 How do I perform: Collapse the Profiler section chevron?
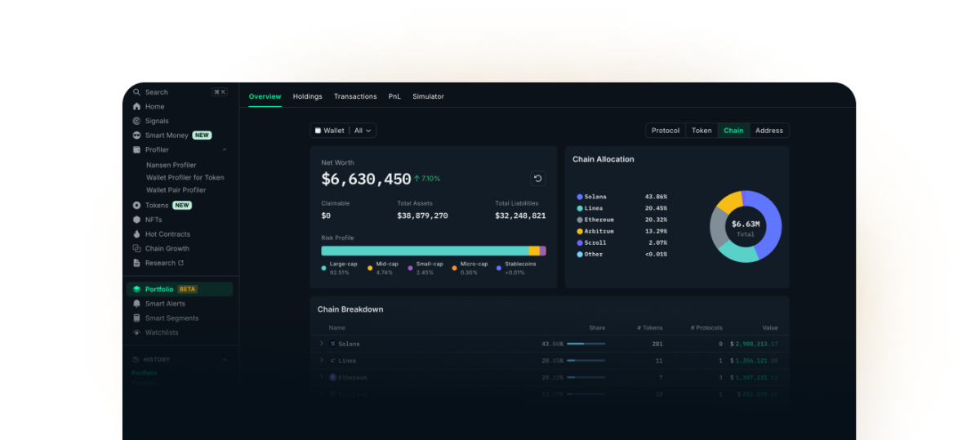click(225, 150)
